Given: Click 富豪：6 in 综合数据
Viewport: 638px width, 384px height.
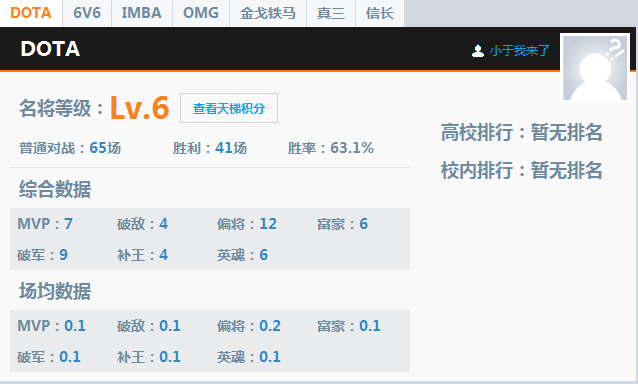Looking at the screenshot, I should click(343, 224).
